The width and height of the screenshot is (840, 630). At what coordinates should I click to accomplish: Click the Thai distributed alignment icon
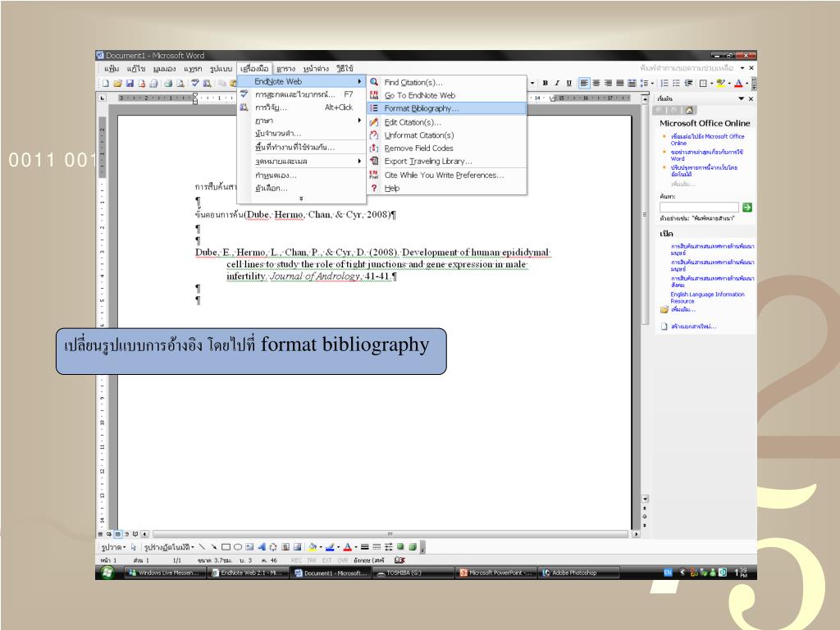click(x=632, y=83)
